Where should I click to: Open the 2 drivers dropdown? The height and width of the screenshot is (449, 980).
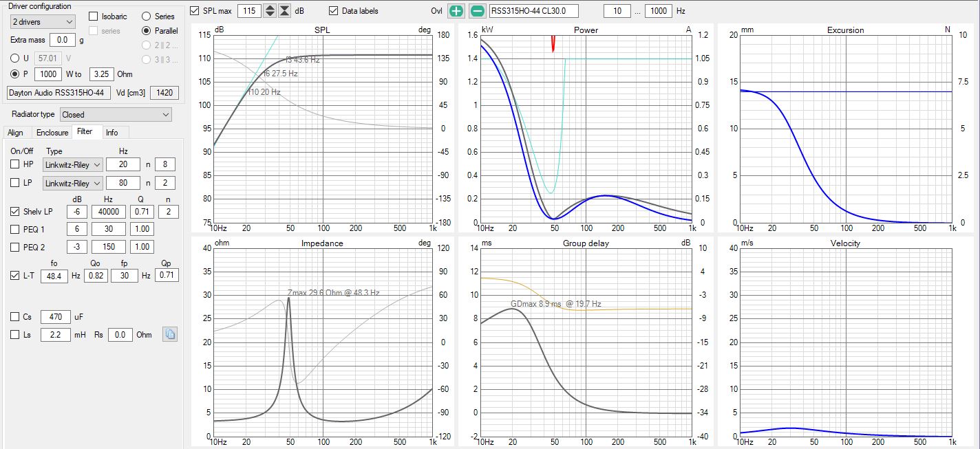pyautogui.click(x=43, y=21)
